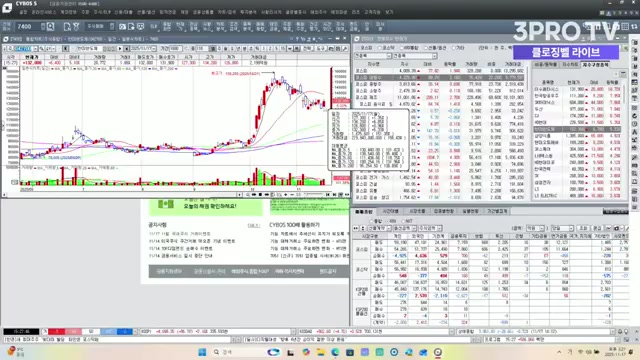Click the pen icon in right sidebar
The height and width of the screenshot is (360, 640).
coord(635,157)
